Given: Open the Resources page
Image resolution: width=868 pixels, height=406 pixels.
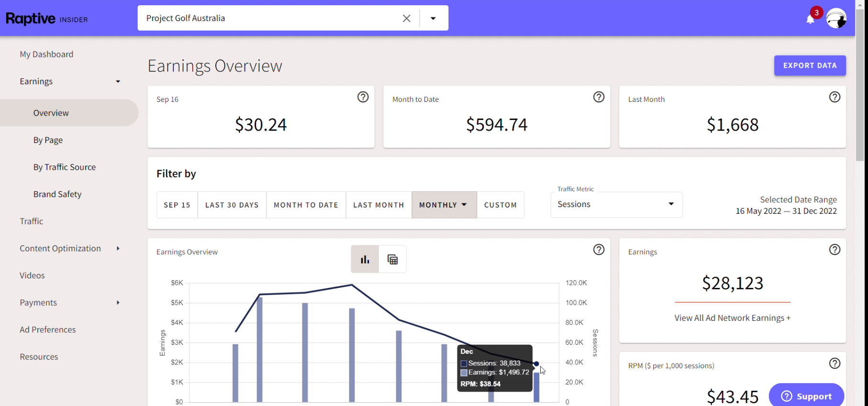Looking at the screenshot, I should pyautogui.click(x=39, y=357).
